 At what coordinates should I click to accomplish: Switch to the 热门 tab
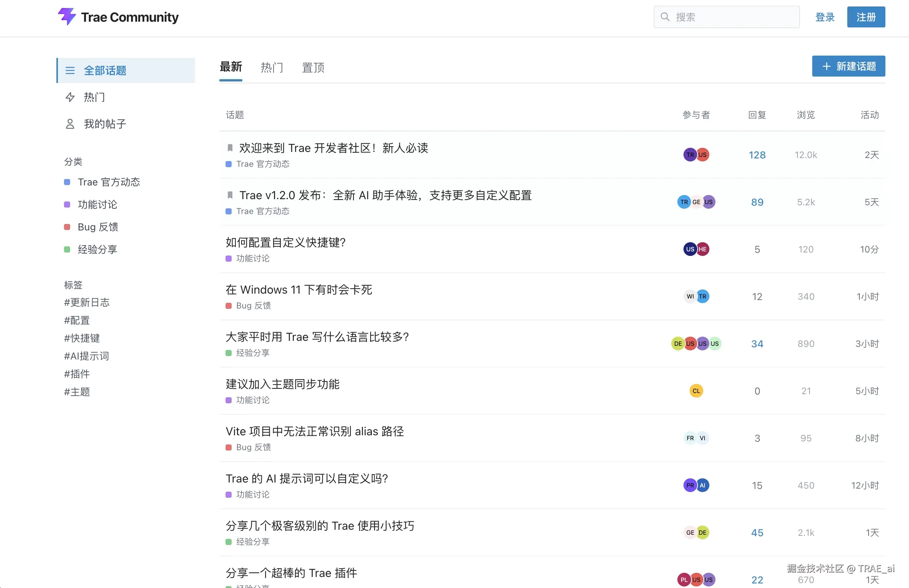coord(272,67)
